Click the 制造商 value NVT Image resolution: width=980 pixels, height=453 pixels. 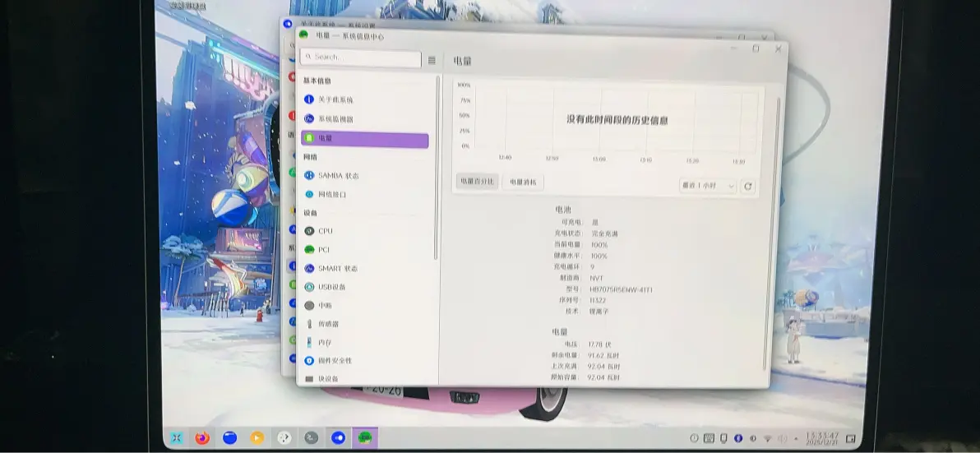(596, 279)
